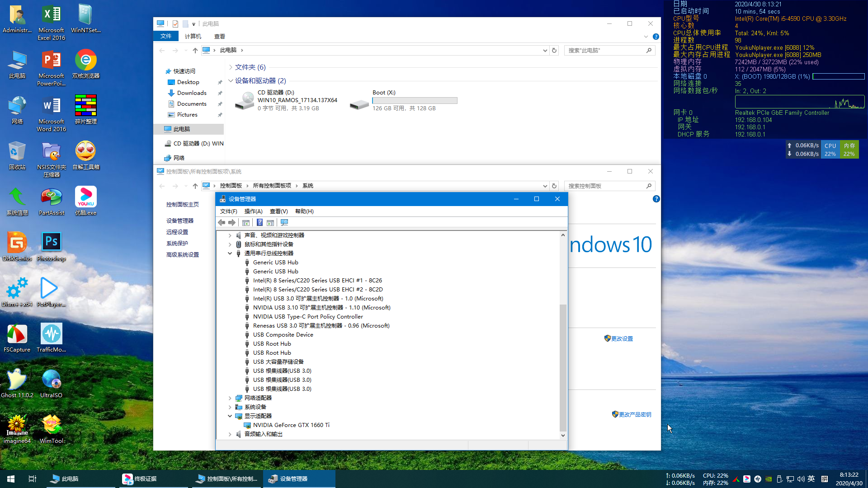868x488 pixels.
Task: Select NVIDIA GeForce GTX 1660 Ti device
Action: click(291, 425)
